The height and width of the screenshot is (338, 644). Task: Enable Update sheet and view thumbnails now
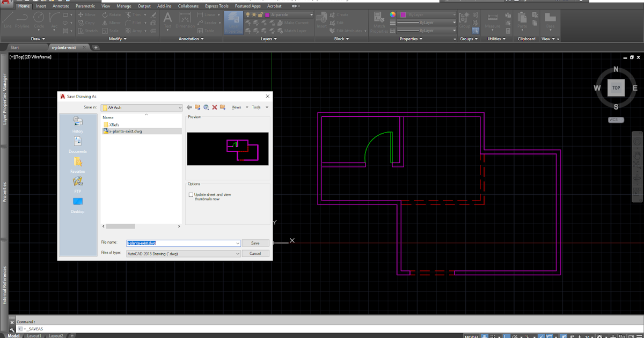pyautogui.click(x=191, y=194)
